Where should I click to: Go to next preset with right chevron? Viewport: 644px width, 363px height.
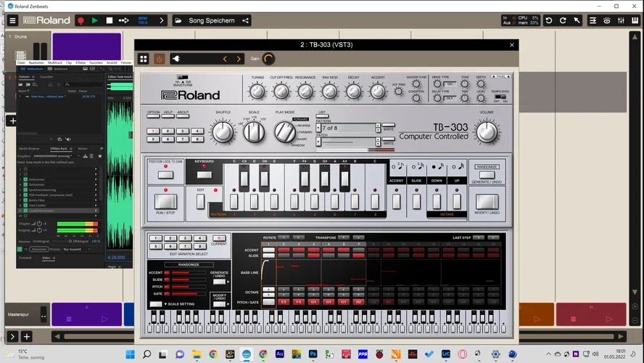click(x=239, y=59)
